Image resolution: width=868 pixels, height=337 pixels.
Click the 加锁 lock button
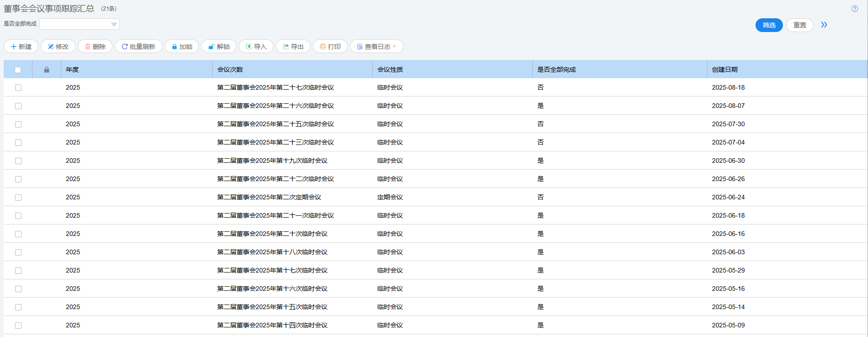182,47
